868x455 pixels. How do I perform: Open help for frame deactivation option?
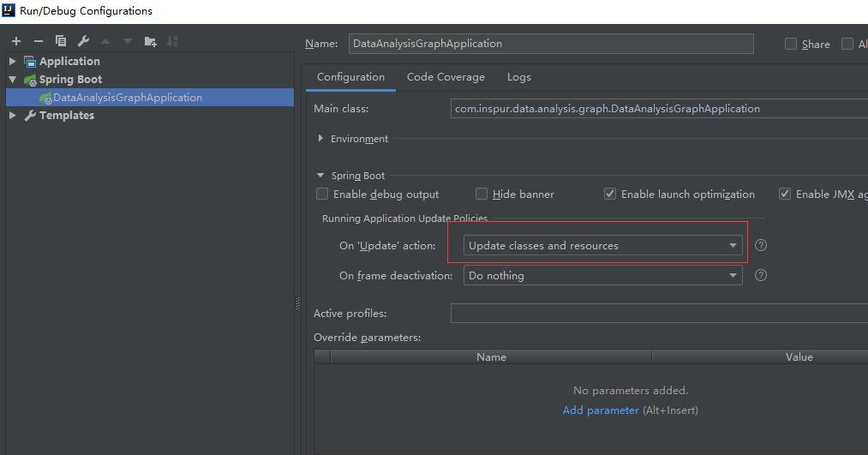point(761,275)
